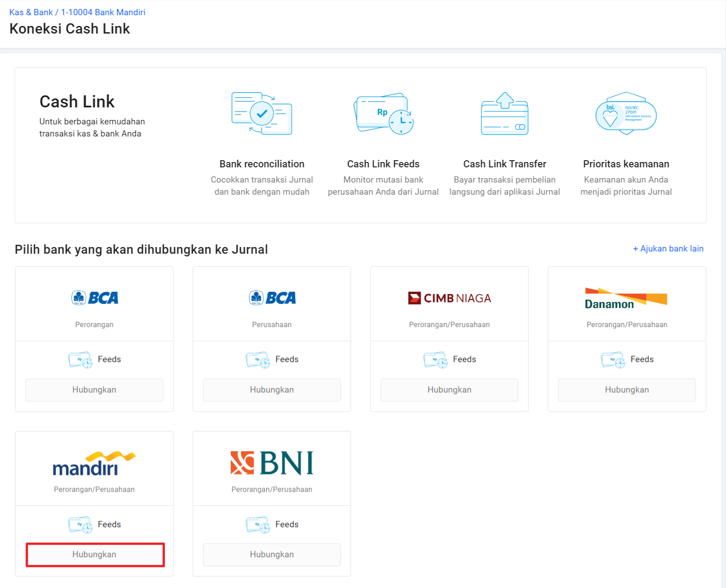This screenshot has height=588, width=726.
Task: Click the Danamon logo
Action: tap(626, 298)
